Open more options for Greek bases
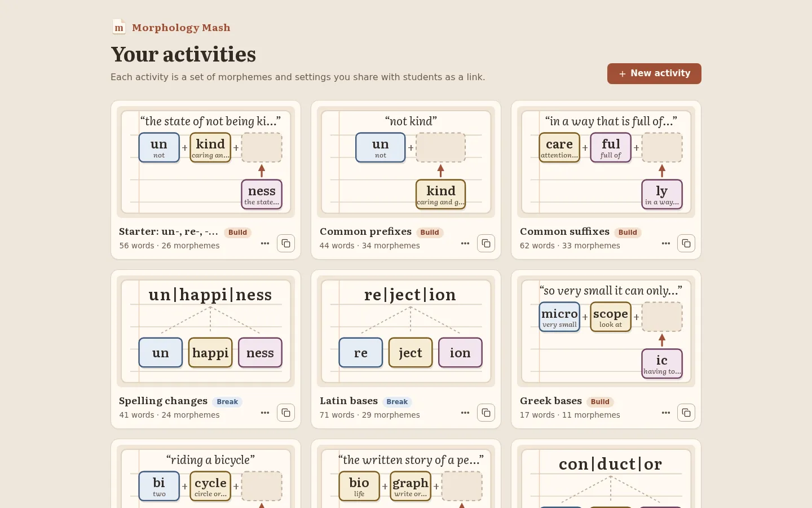812x508 pixels. point(666,413)
